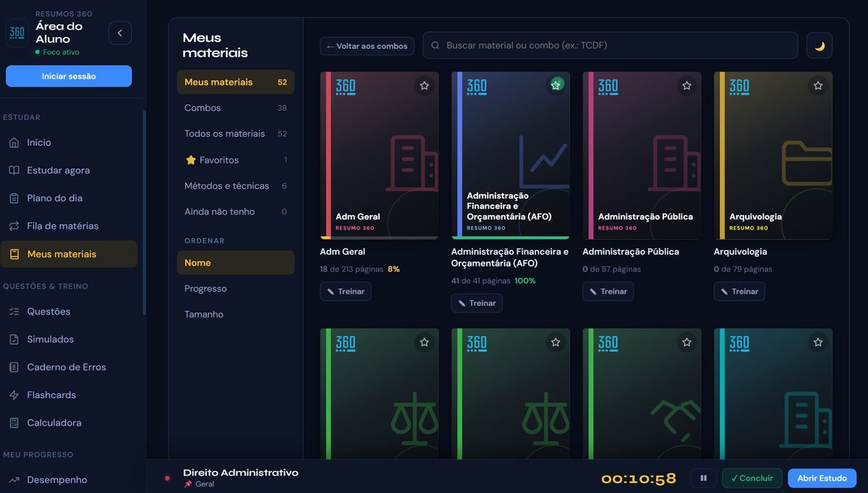Click Treinar under Arquivologia

pos(739,292)
